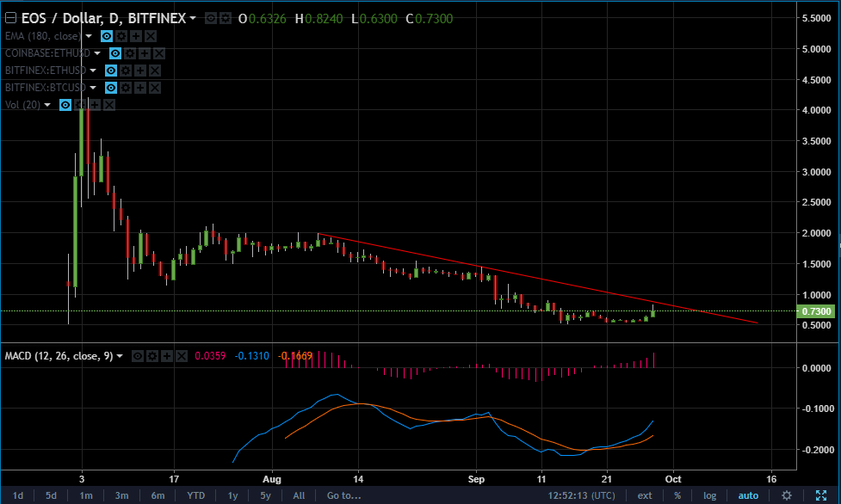The width and height of the screenshot is (841, 504).
Task: Click the plus icon on BITFINEX:BTCUSD row
Action: pos(140,88)
